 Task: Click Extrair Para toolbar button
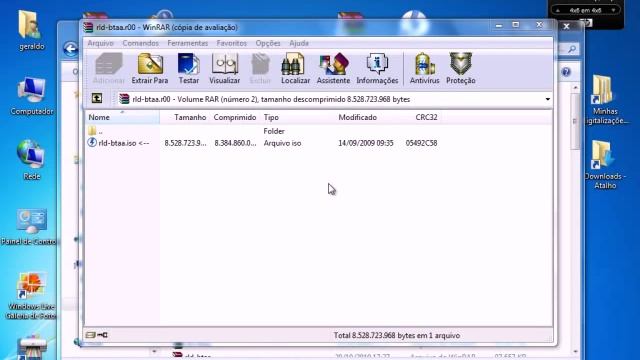(x=150, y=69)
